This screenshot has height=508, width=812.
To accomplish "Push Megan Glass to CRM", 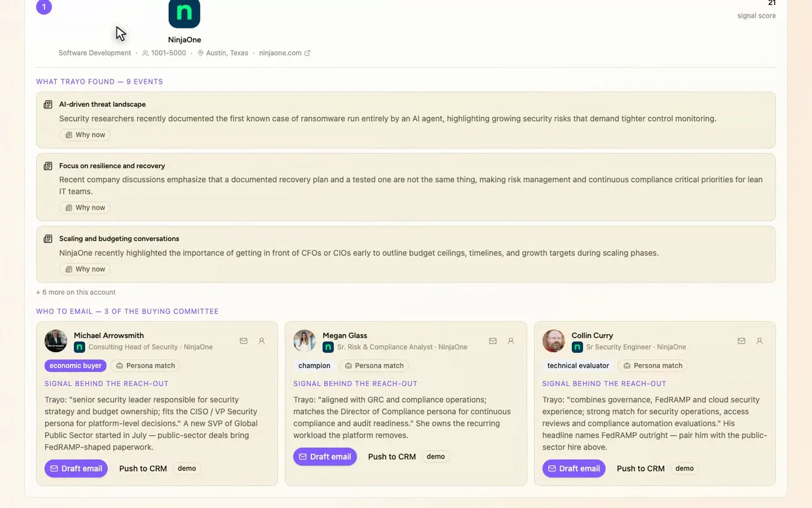I will point(392,457).
